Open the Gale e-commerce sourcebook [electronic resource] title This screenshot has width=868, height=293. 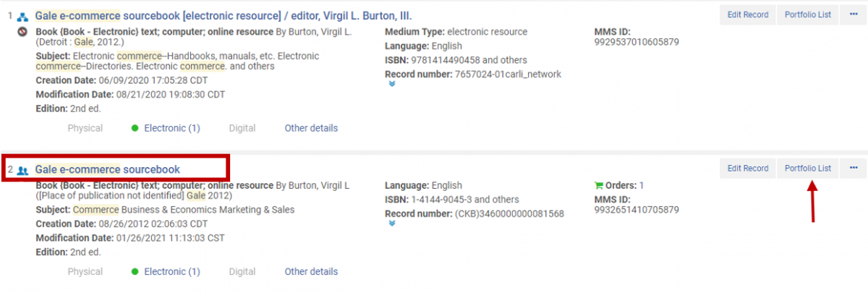click(224, 15)
